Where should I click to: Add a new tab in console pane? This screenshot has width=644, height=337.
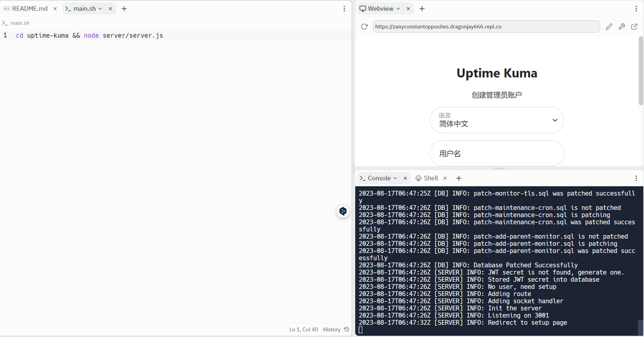click(459, 178)
